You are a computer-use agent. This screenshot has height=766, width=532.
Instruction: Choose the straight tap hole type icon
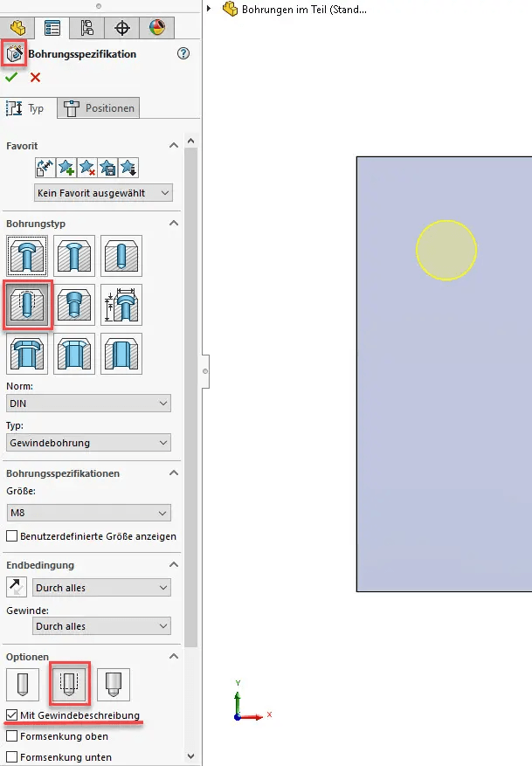click(x=27, y=305)
